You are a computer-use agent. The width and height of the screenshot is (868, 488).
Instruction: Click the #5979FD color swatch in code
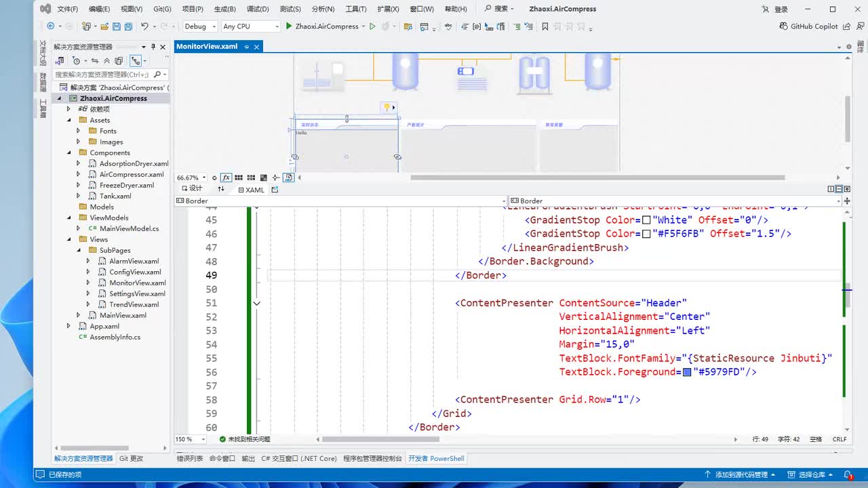tap(687, 372)
